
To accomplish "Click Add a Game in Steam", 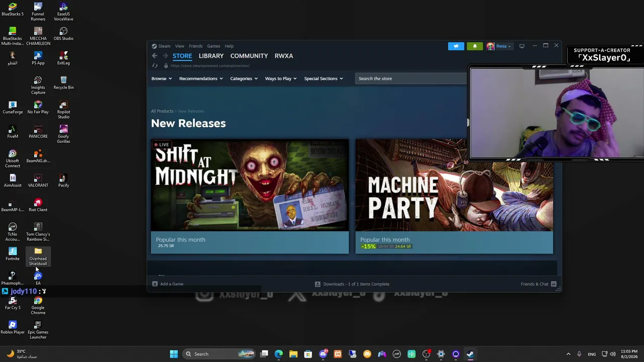I will tap(168, 284).
